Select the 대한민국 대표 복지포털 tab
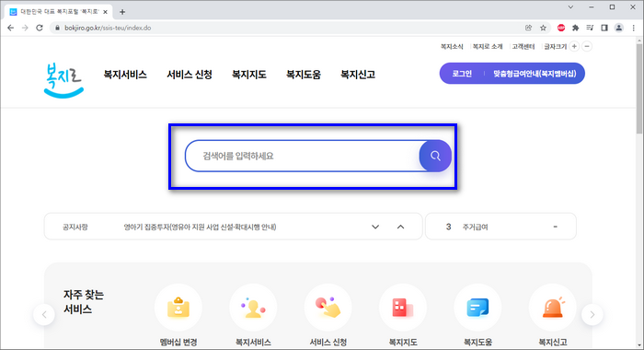 click(59, 12)
